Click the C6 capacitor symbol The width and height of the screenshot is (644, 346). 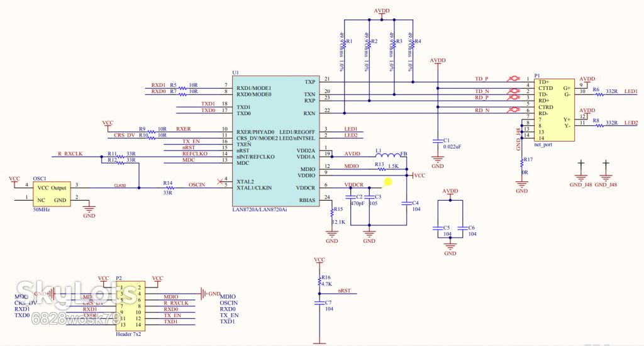[463, 228]
